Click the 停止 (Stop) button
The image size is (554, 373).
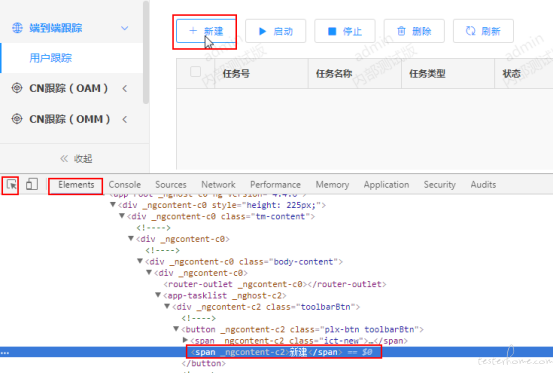pyautogui.click(x=345, y=31)
